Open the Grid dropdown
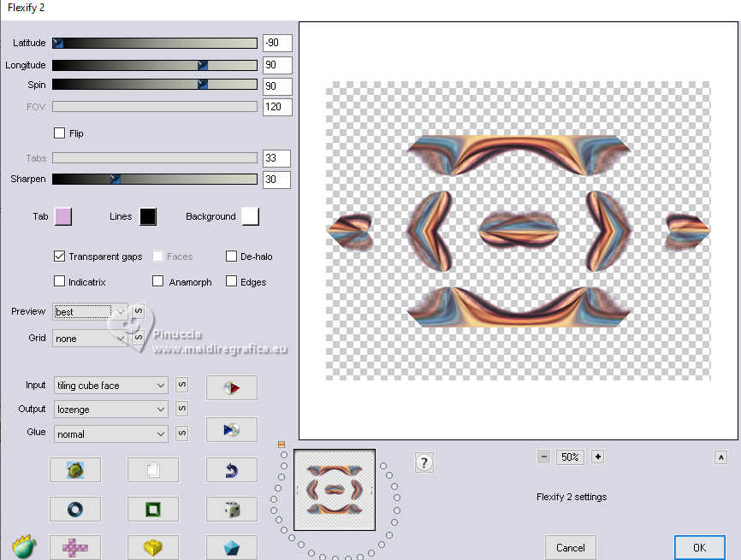 point(90,338)
